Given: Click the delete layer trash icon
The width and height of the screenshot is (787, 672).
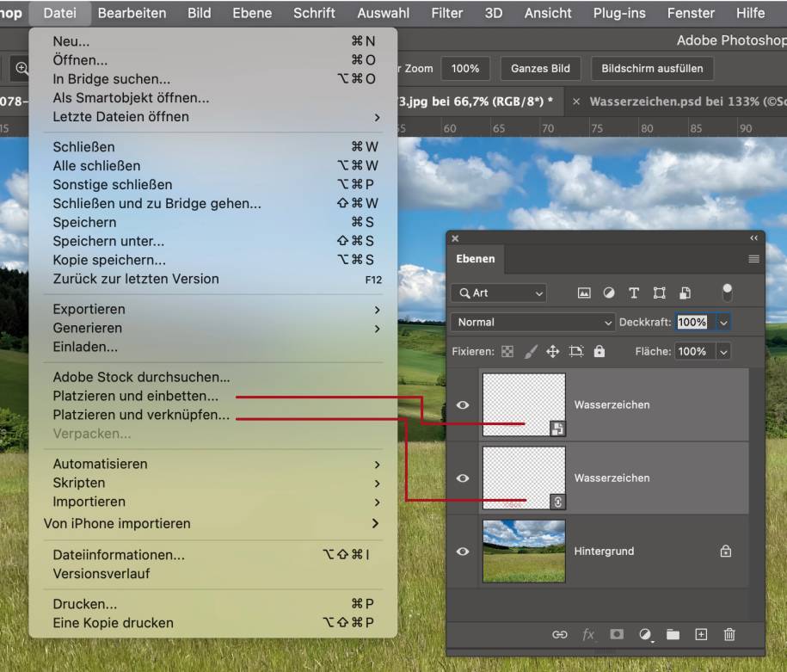Looking at the screenshot, I should click(x=729, y=635).
